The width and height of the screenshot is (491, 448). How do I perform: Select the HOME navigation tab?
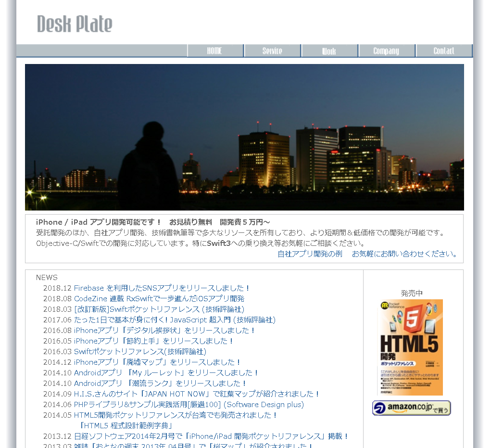(x=215, y=51)
